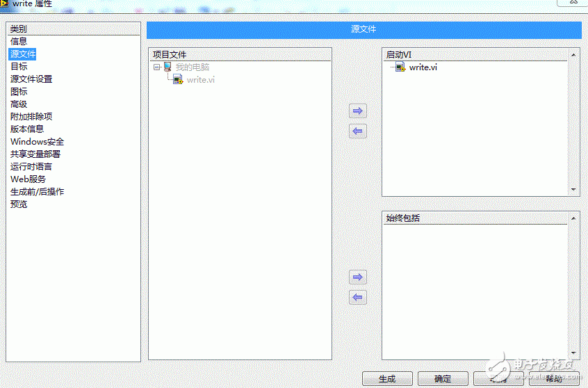Select write.vi text in project files tree

tap(201, 79)
